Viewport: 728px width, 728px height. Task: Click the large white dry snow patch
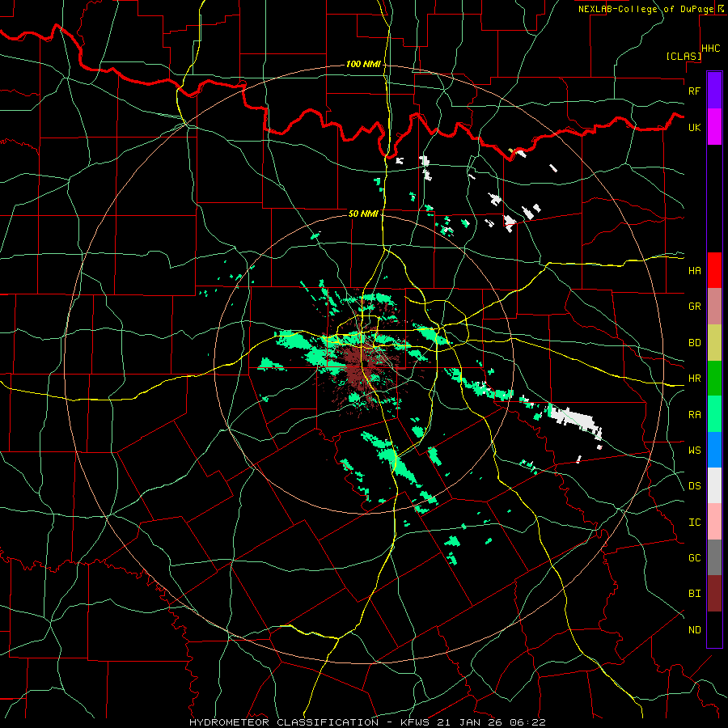[x=576, y=419]
